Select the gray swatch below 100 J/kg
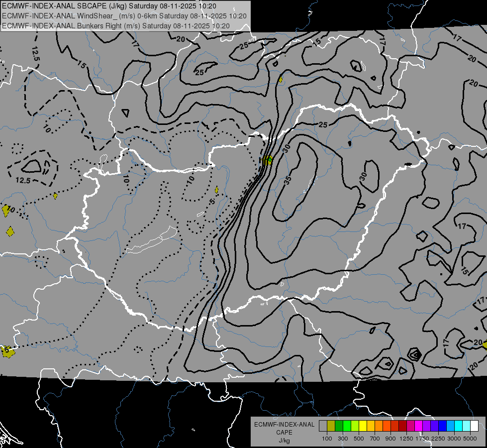This screenshot has height=448, width=487. (323, 426)
